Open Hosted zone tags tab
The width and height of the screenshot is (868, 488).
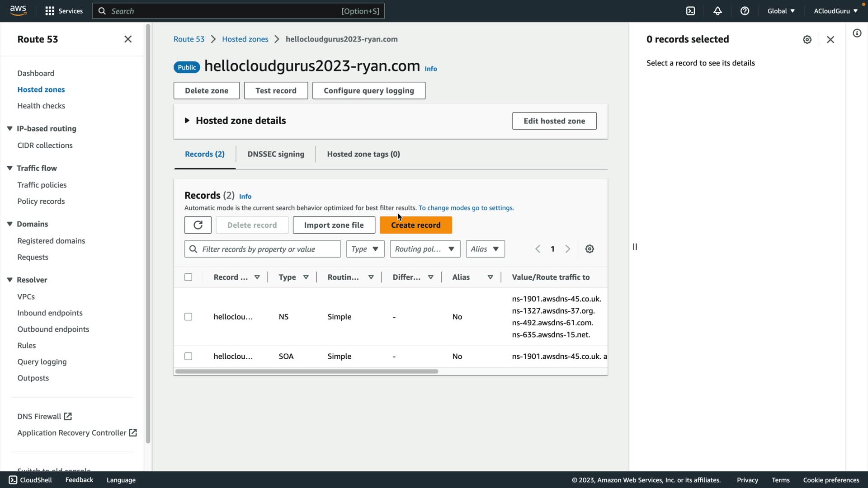pyautogui.click(x=363, y=154)
